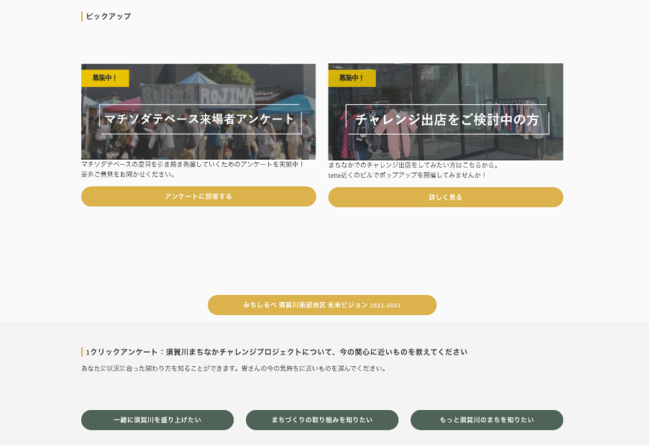Open the 詳しく見る button
650x446 pixels.
pyautogui.click(x=445, y=198)
